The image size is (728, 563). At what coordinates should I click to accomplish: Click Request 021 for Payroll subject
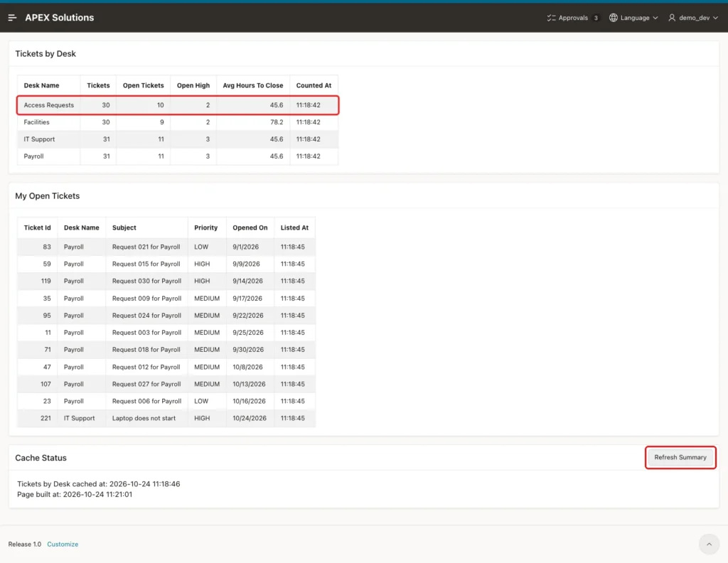(146, 247)
